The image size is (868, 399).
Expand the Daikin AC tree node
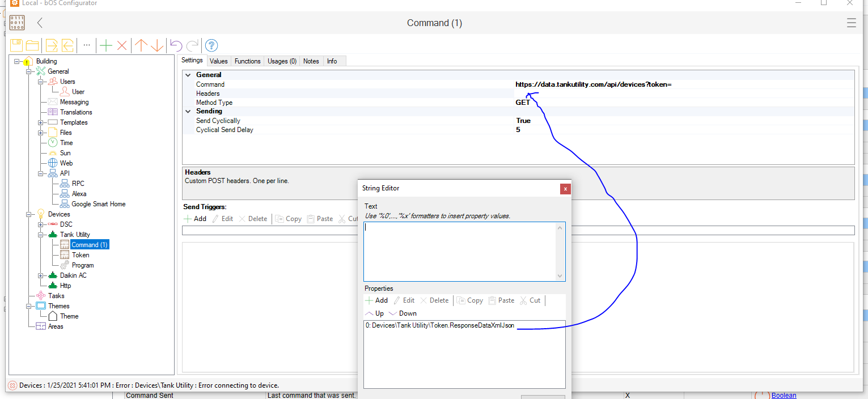tap(41, 275)
